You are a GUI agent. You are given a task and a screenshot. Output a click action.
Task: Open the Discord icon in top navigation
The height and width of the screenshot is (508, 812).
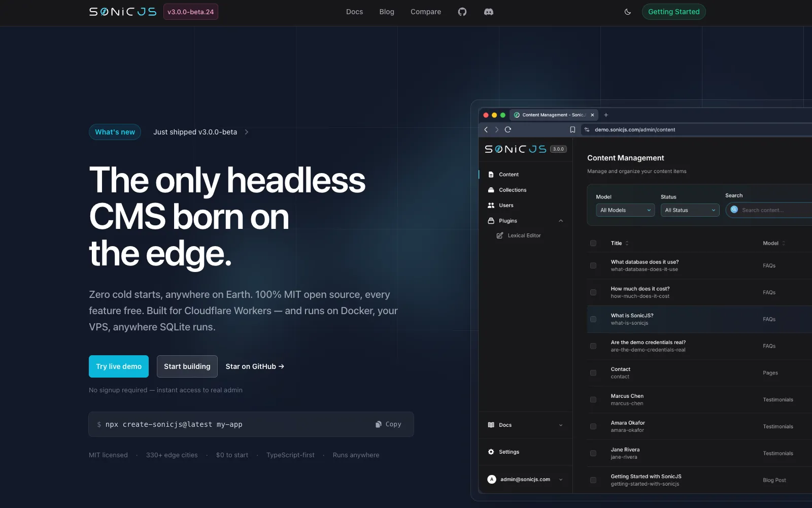point(489,12)
